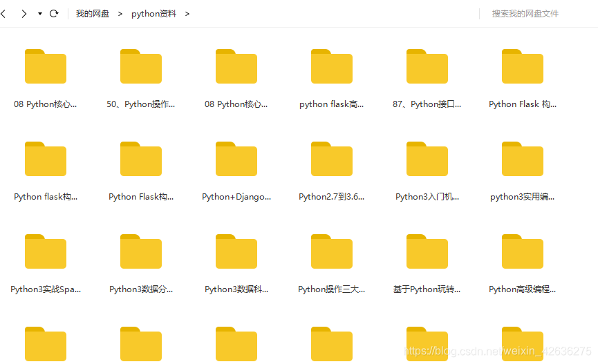The height and width of the screenshot is (364, 598).
Task: Open the Python3入门机... folder
Action: [427, 159]
